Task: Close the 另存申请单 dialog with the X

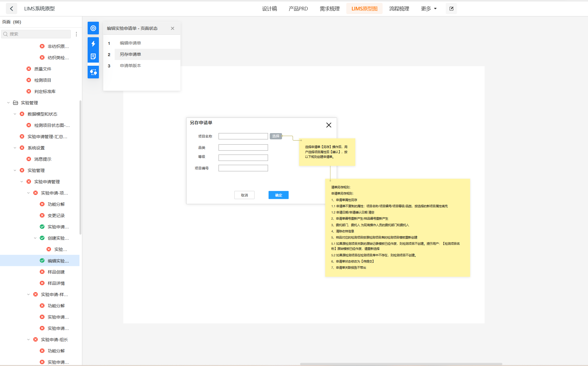Action: [x=329, y=125]
